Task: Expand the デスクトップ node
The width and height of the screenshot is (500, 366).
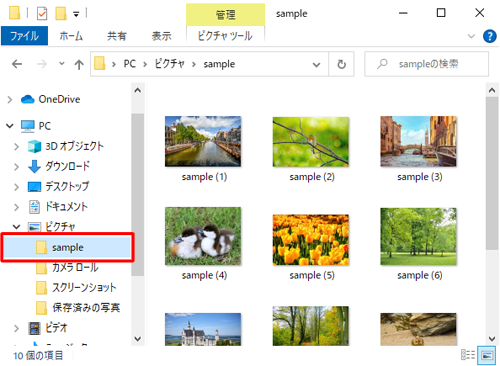Action: [16, 187]
